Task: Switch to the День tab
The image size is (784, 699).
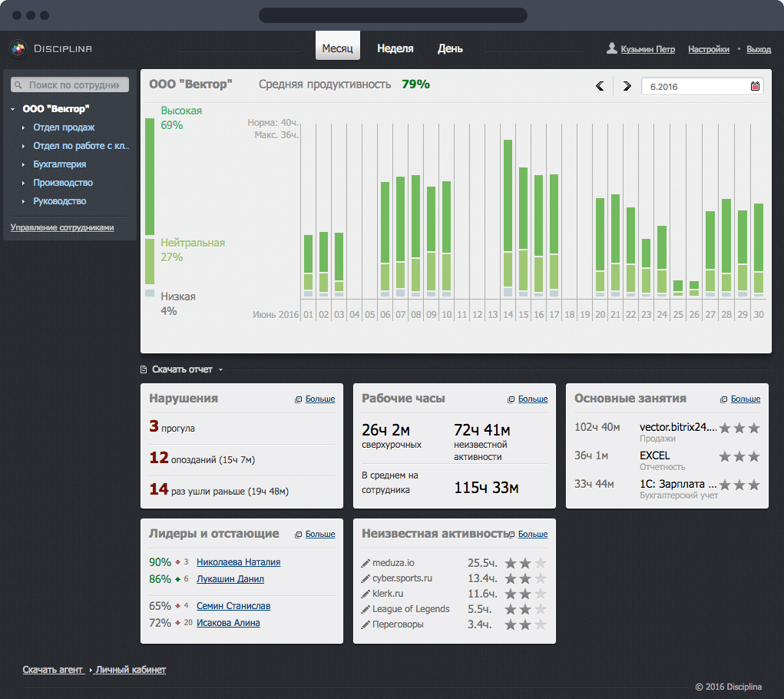Action: [450, 48]
